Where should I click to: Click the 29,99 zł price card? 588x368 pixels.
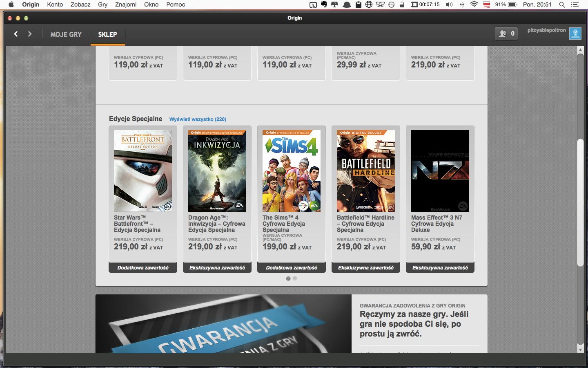tap(366, 63)
